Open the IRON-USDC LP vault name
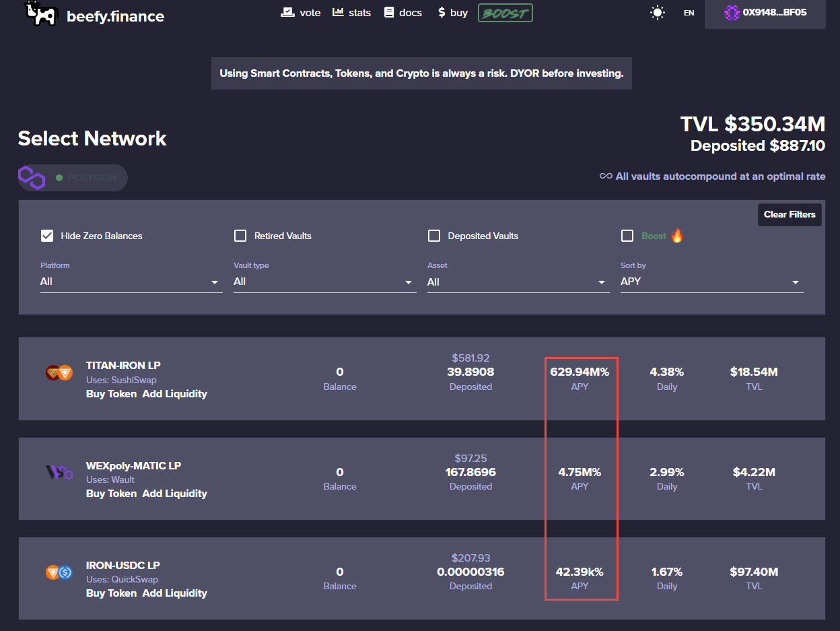The height and width of the screenshot is (631, 840). [123, 565]
